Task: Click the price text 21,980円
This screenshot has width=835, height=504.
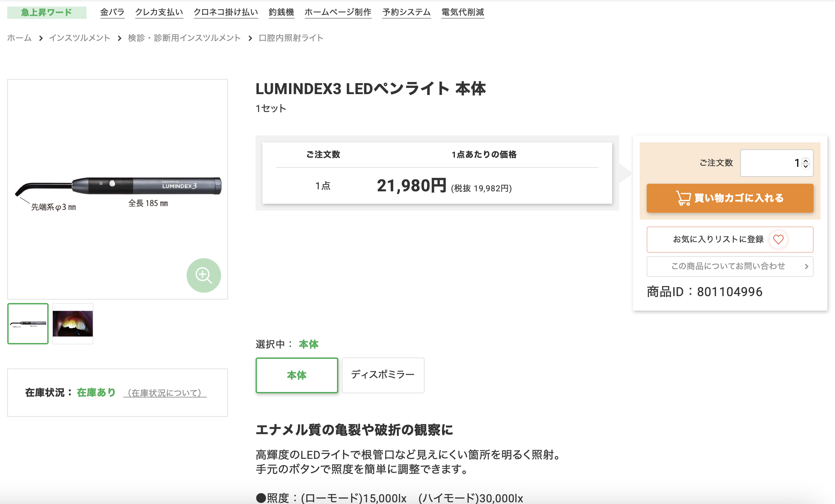Action: [x=411, y=185]
